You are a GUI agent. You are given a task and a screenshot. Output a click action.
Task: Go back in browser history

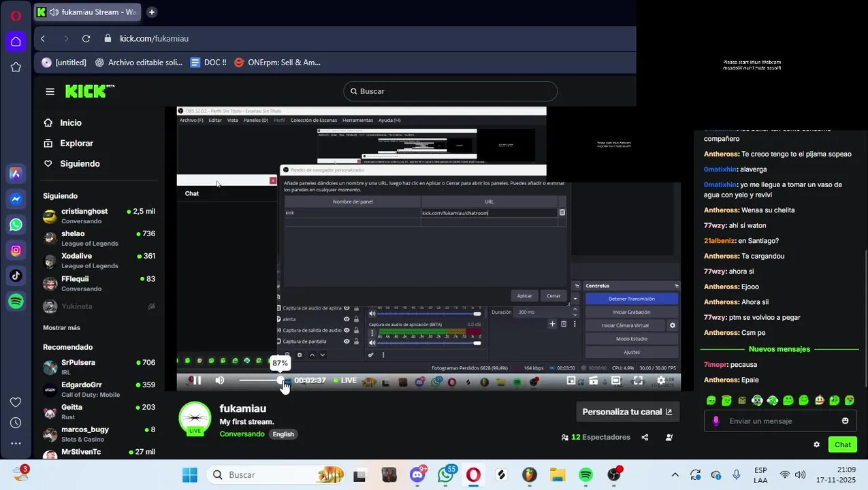point(43,39)
